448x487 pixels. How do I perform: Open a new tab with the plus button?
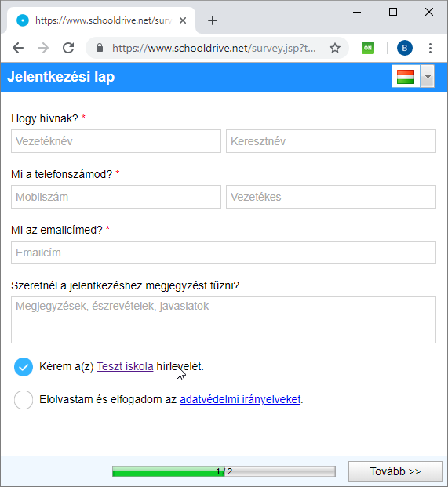[213, 20]
